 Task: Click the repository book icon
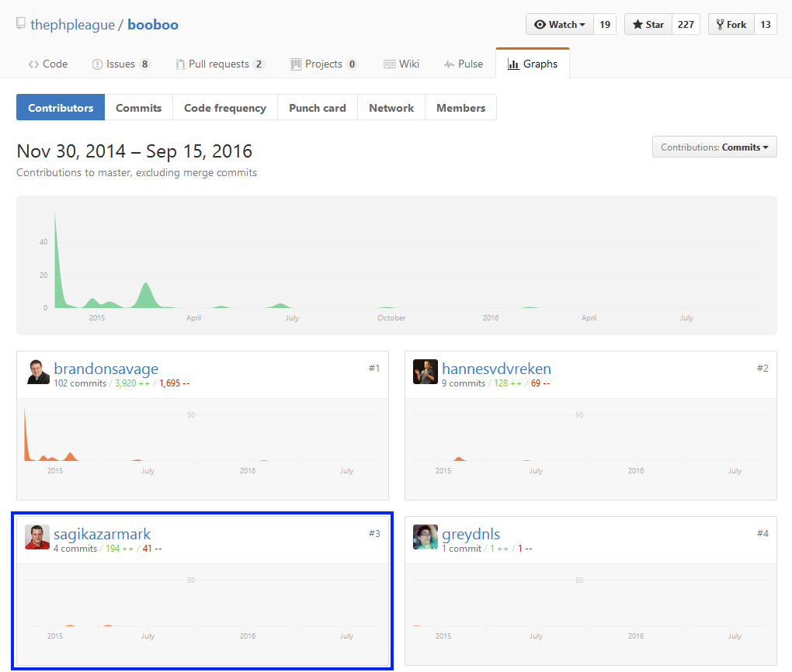pos(21,23)
